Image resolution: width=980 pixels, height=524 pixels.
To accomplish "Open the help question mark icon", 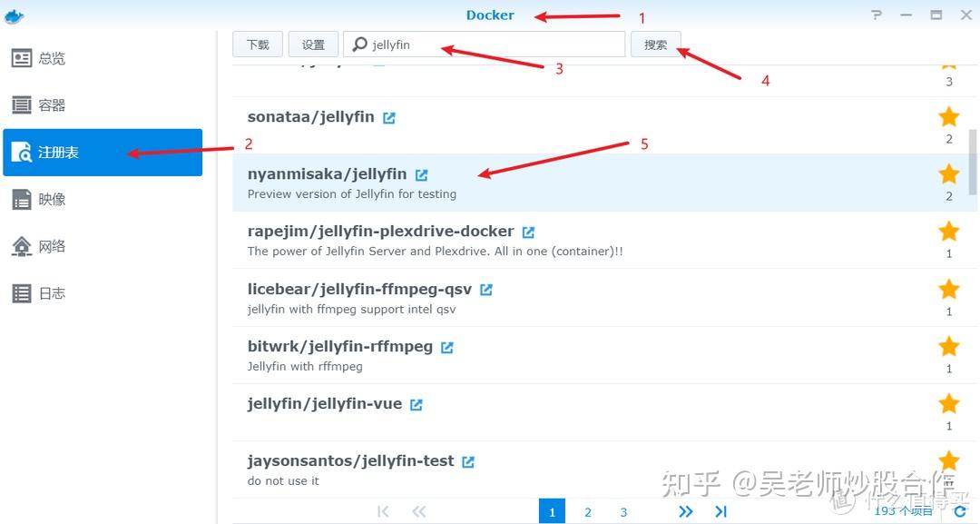I will 876,15.
